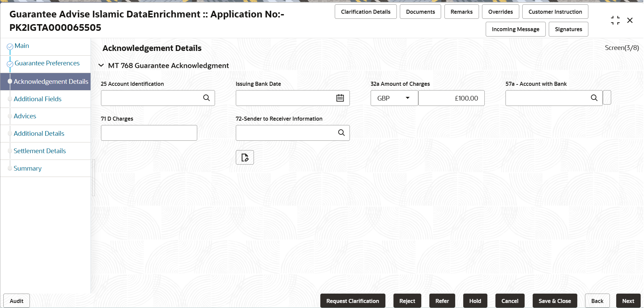The height and width of the screenshot is (308, 644).
Task: Open the Clarification Details button
Action: pos(366,12)
